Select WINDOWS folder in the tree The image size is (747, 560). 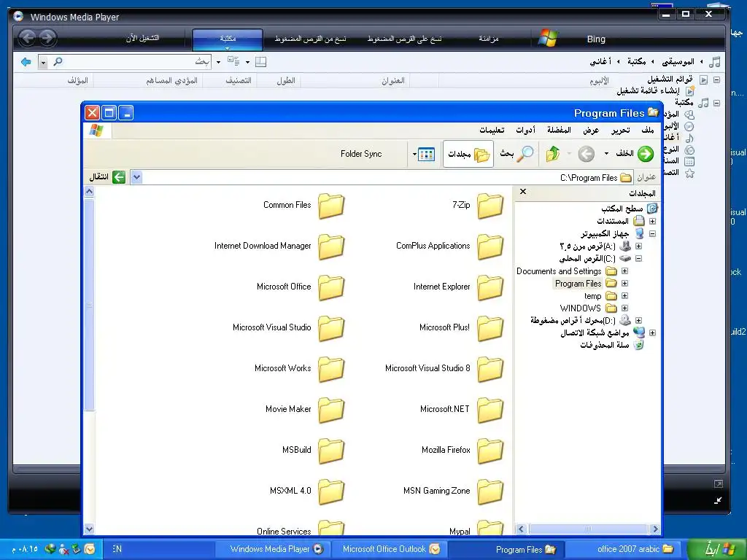click(580, 308)
